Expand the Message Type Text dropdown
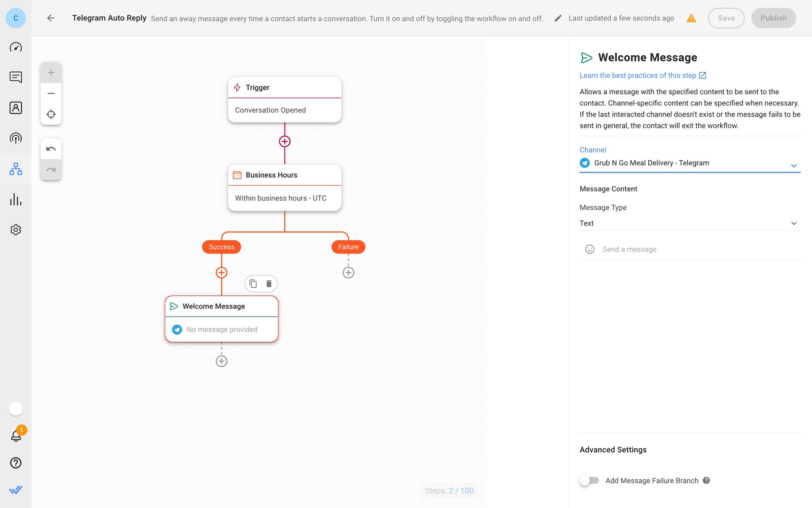812x508 pixels. (793, 223)
